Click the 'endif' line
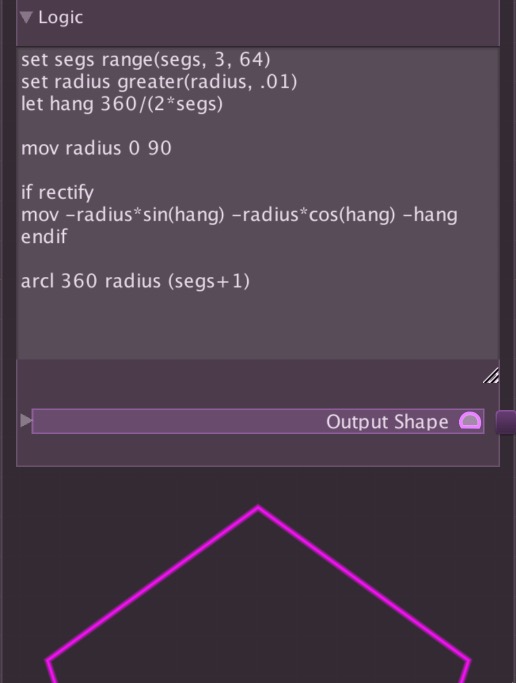This screenshot has height=683, width=516. (x=44, y=237)
